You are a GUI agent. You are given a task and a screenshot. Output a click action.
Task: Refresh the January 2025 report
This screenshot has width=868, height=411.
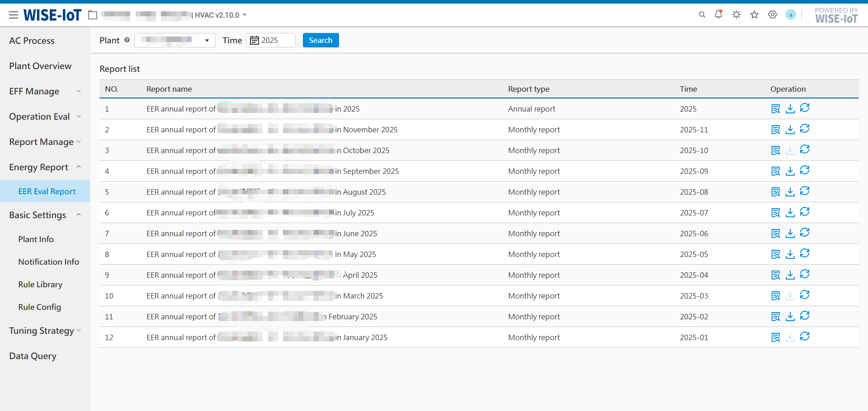coord(804,336)
